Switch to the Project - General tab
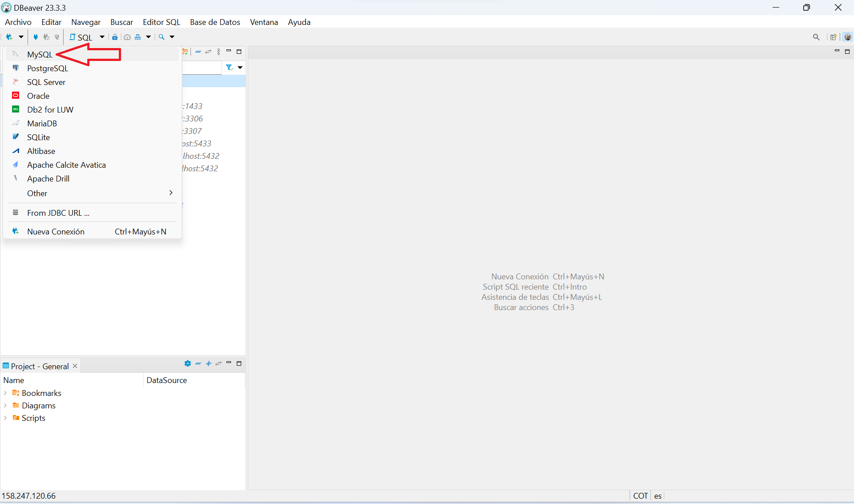 40,366
